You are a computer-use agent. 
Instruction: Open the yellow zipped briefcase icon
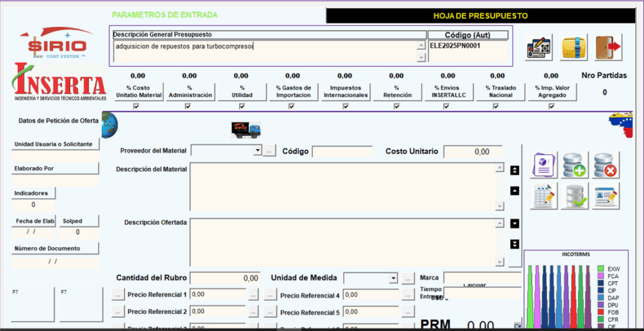pos(574,47)
